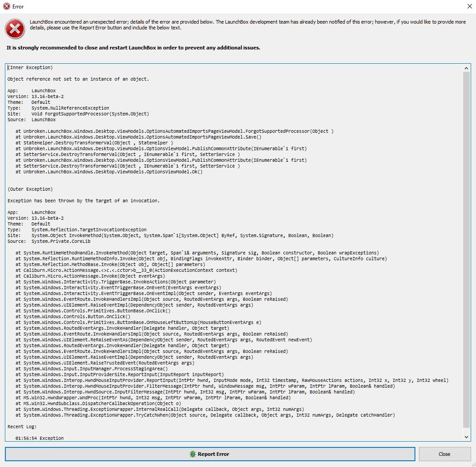Click the "(Inner Exception)" heading text

click(x=30, y=67)
